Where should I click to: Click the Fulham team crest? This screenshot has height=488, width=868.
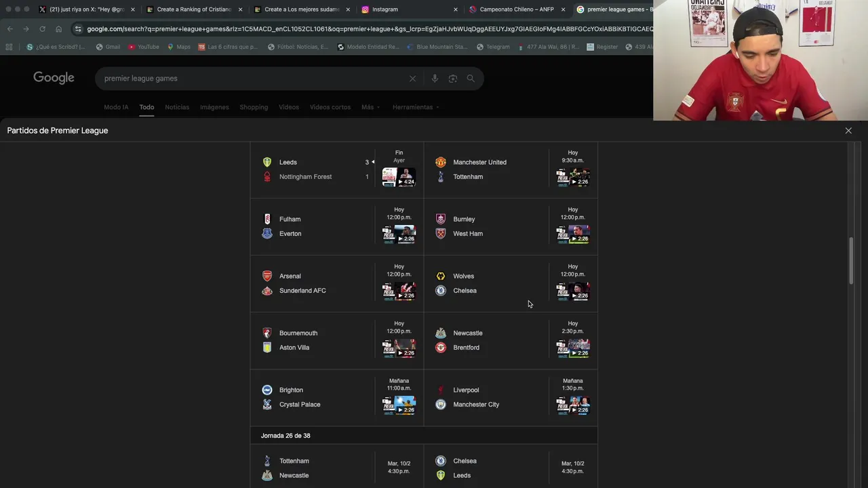(x=267, y=219)
